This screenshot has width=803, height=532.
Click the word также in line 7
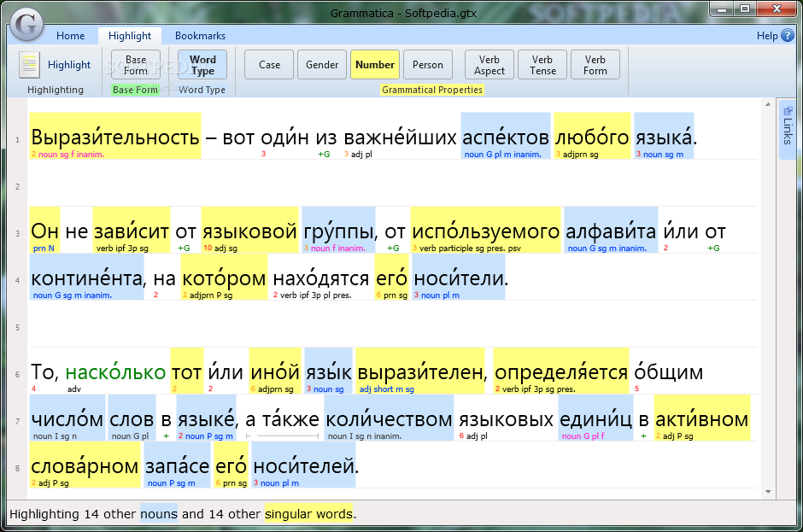pos(290,419)
